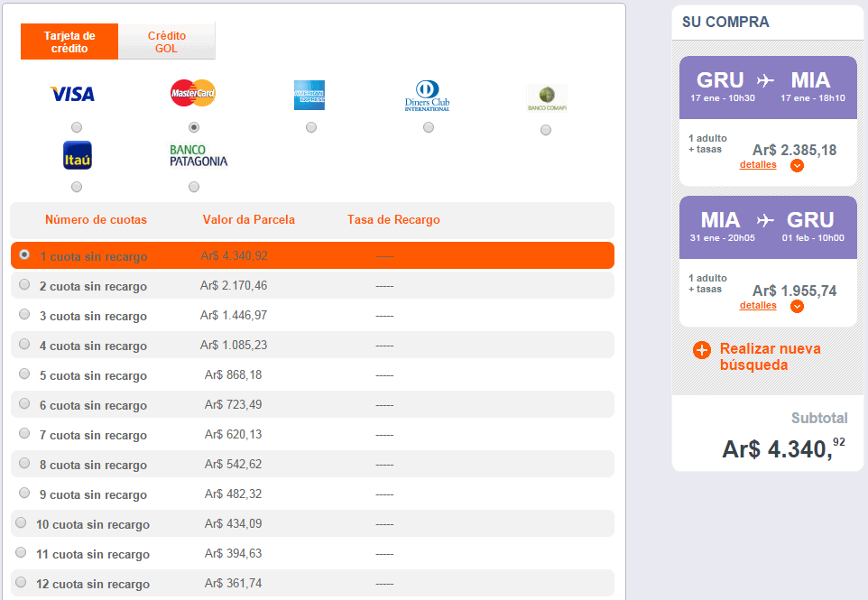Open detalles link under Ar$ 2.385,18
Screen dimensions: 868x600
coord(758,164)
